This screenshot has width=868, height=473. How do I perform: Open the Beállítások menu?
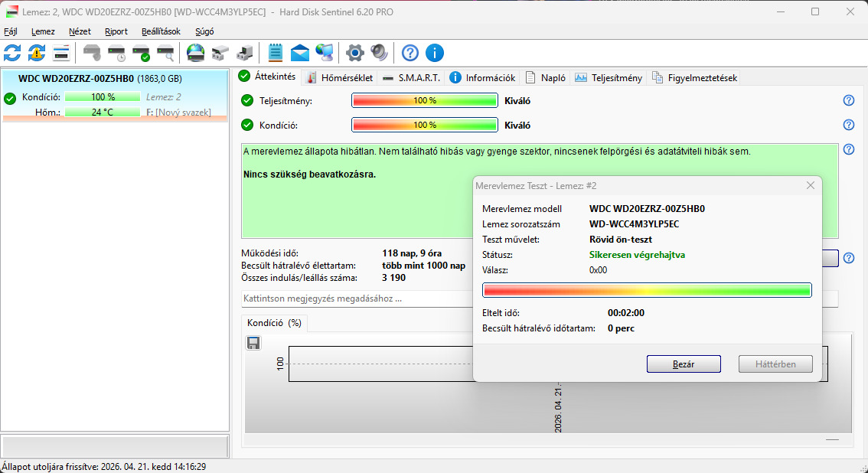[x=161, y=31]
